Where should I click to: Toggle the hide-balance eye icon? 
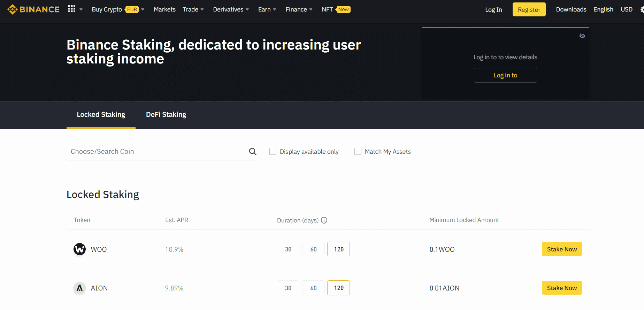[x=582, y=36]
